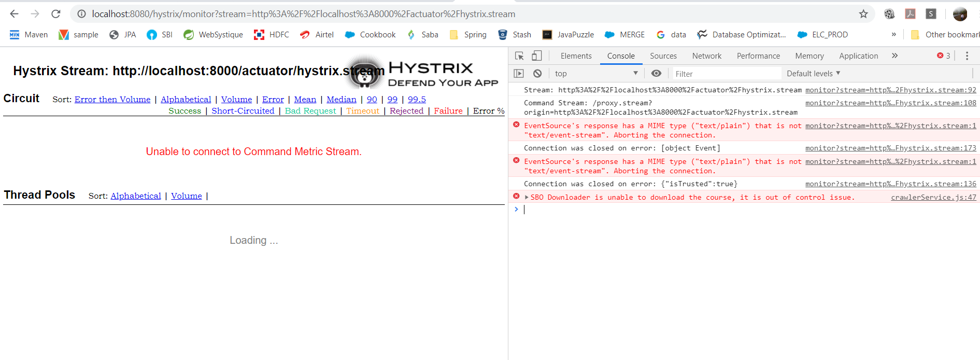Open the ELC_PROD bookmark

(822, 35)
